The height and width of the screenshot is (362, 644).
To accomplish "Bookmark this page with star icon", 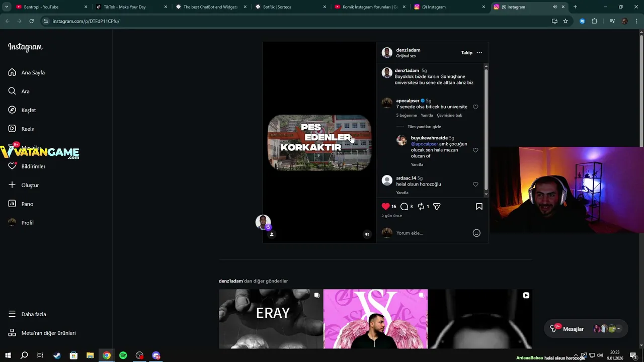I will [566, 21].
